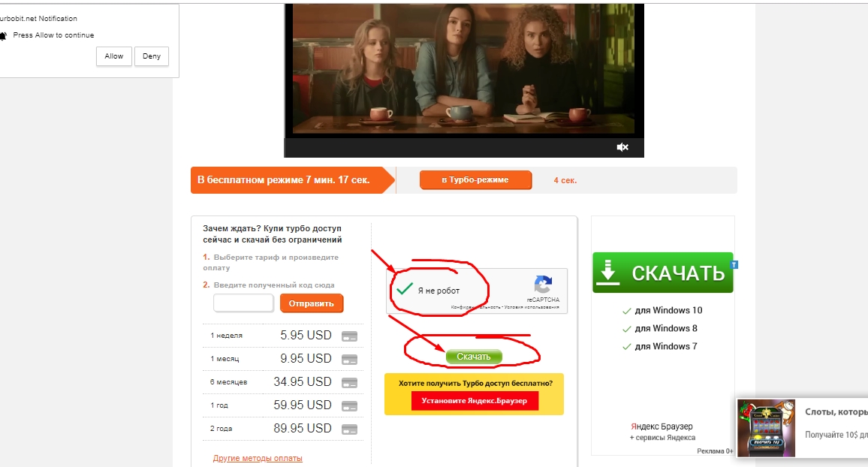Click the orange Отправить button
Screen dimensions: 868x467
tap(312, 303)
